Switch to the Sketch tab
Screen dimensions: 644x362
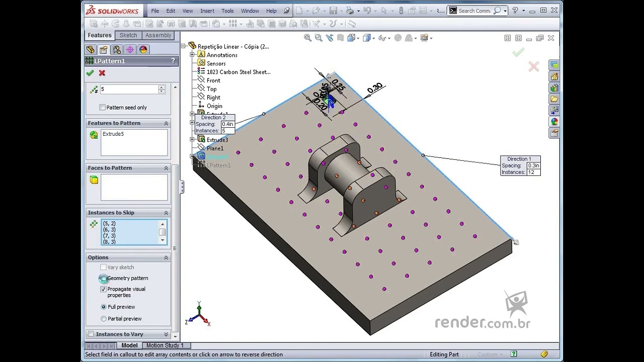(x=128, y=35)
